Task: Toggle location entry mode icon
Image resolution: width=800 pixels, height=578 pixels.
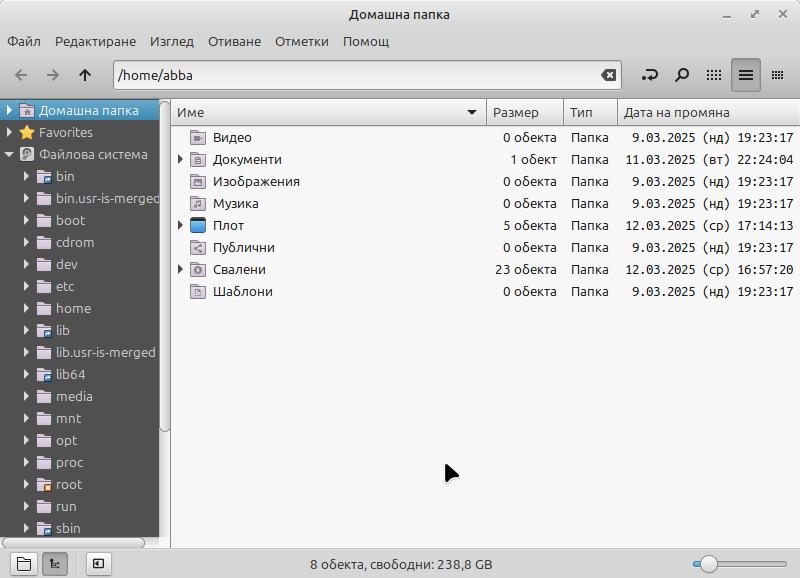Action: coord(649,76)
